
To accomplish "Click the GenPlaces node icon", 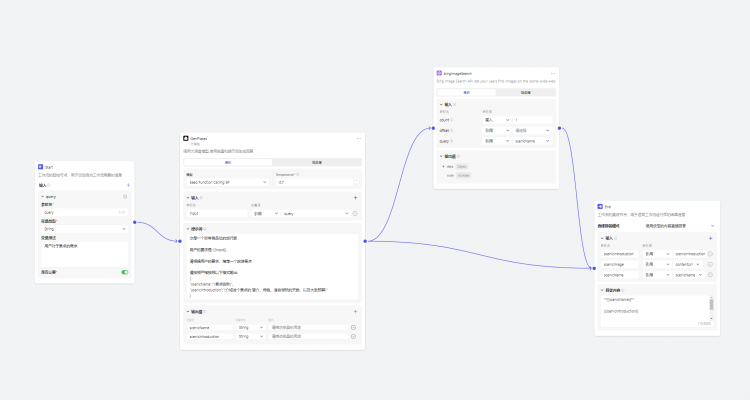I will click(186, 138).
